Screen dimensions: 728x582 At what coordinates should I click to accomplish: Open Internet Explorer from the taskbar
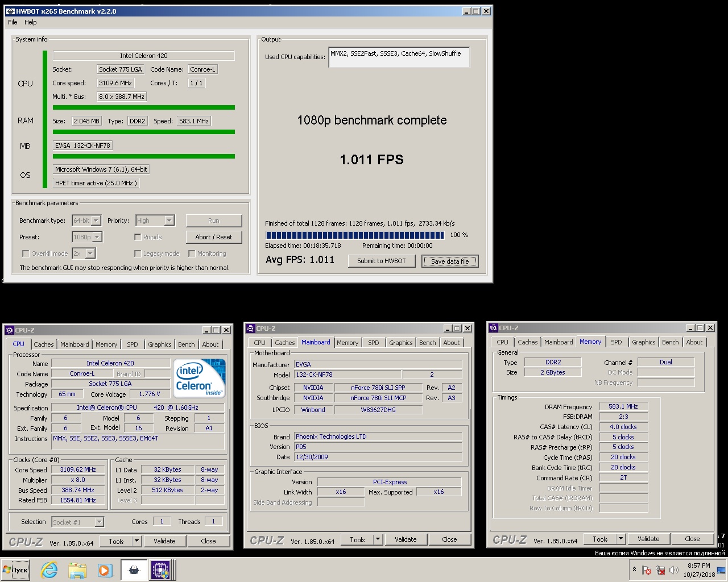(49, 570)
